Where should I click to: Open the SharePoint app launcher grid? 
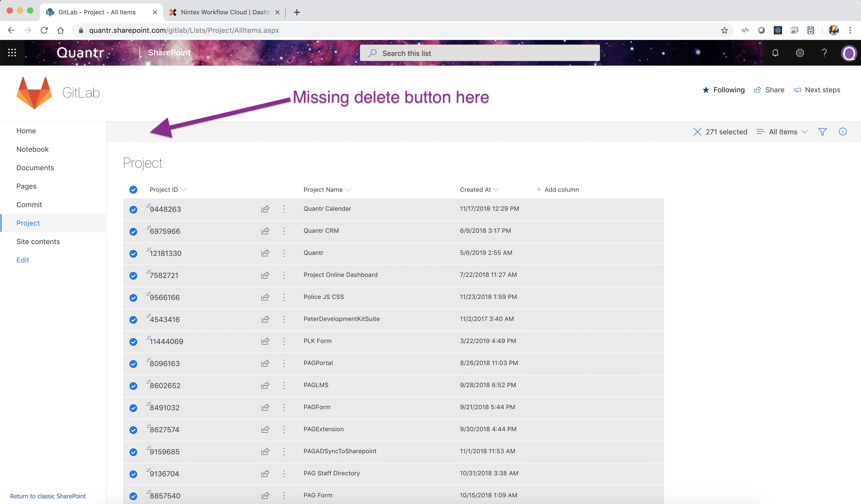12,53
